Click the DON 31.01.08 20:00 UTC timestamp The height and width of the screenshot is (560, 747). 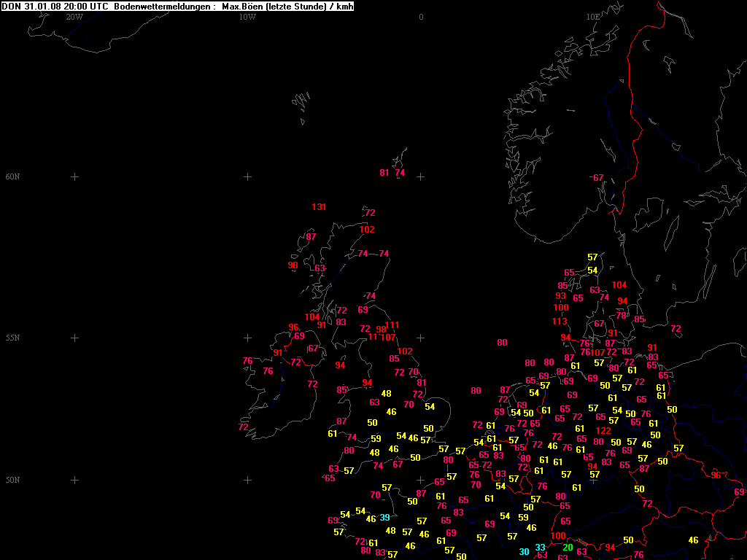point(55,6)
